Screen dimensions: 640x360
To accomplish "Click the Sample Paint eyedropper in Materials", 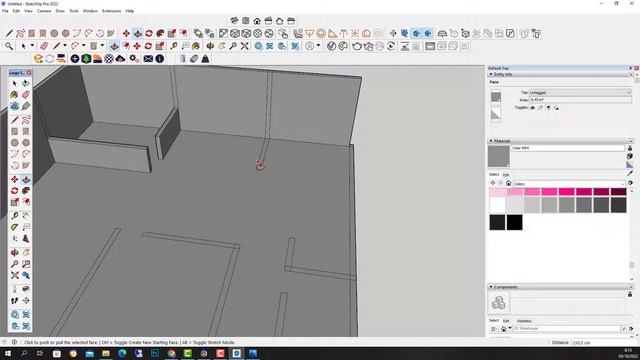I will (x=630, y=173).
